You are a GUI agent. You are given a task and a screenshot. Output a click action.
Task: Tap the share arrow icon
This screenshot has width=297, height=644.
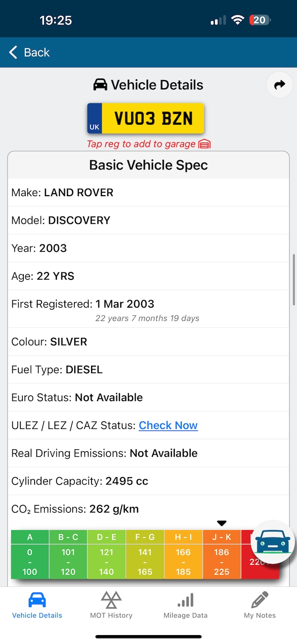[x=280, y=85]
